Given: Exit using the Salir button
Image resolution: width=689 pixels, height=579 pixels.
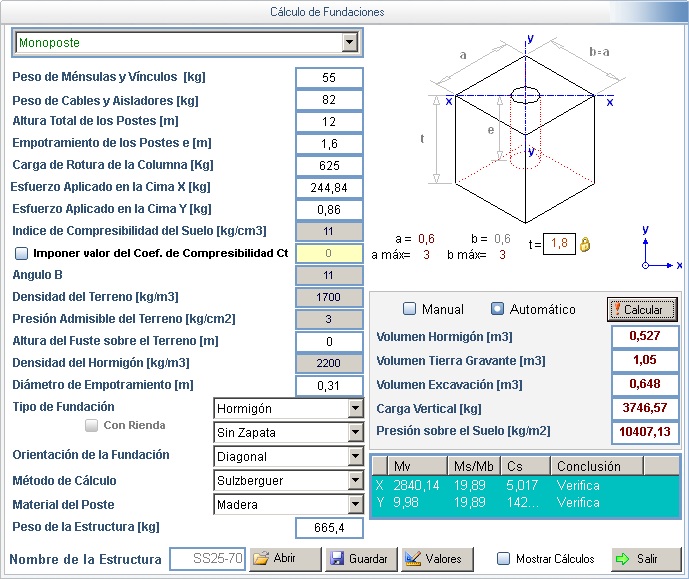Looking at the screenshot, I should [x=646, y=559].
